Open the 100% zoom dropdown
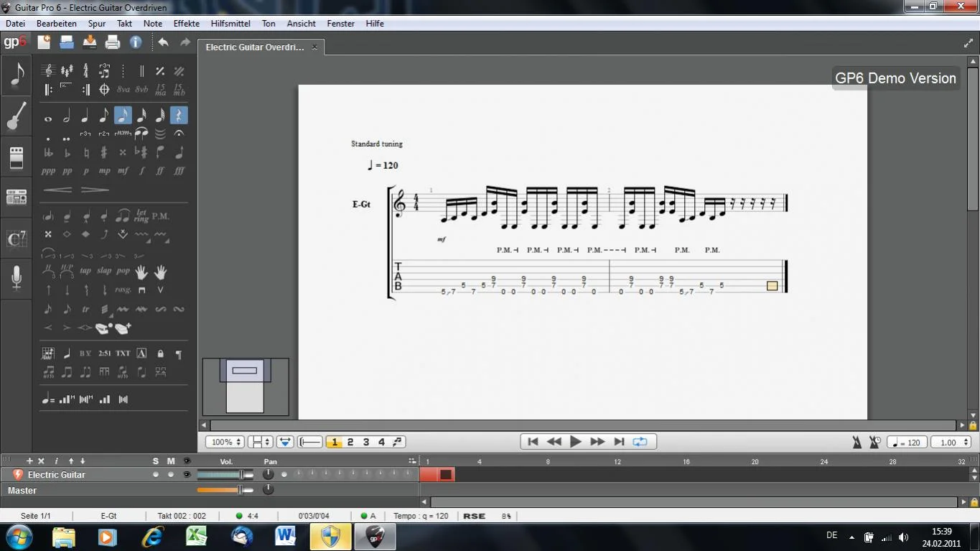980x551 pixels. tap(226, 443)
